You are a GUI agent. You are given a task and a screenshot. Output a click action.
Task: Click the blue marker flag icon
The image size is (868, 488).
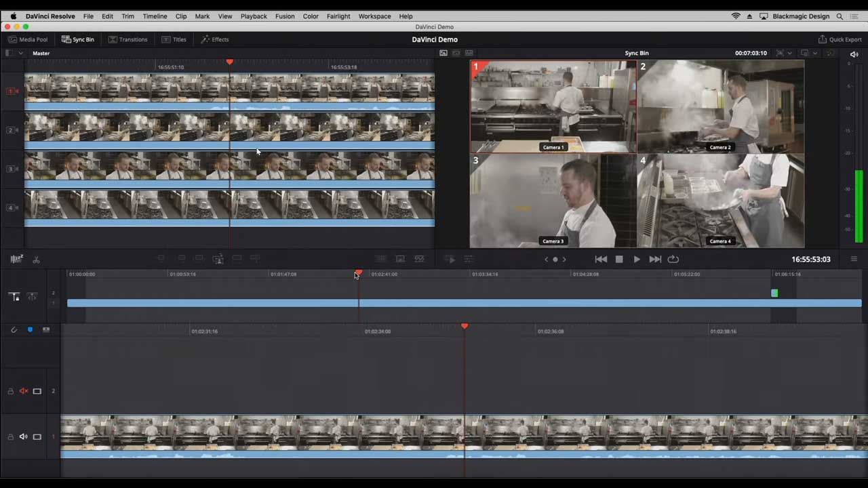[30, 329]
